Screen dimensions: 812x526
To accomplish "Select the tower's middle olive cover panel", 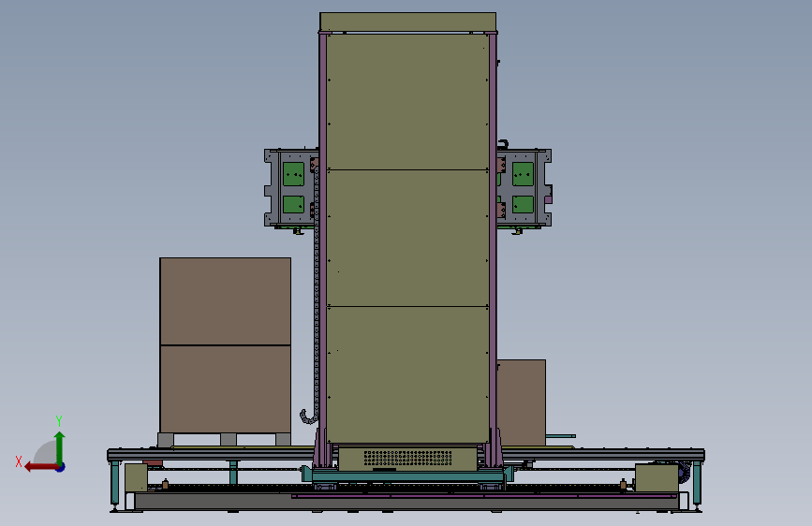I will [x=407, y=238].
